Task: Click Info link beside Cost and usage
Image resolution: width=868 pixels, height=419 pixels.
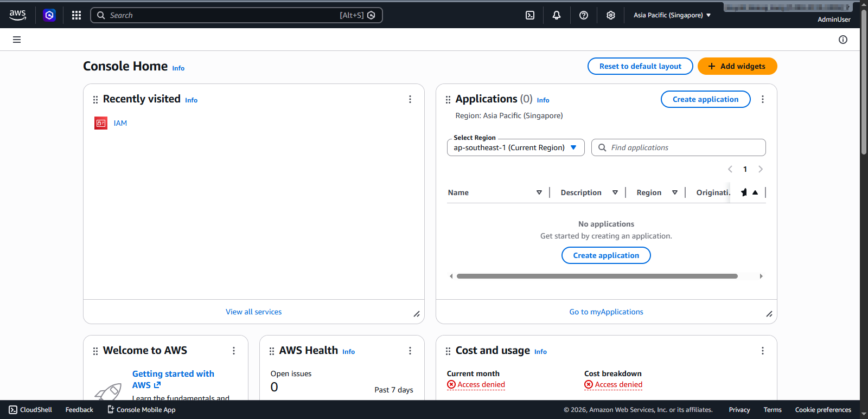Action: point(540,352)
